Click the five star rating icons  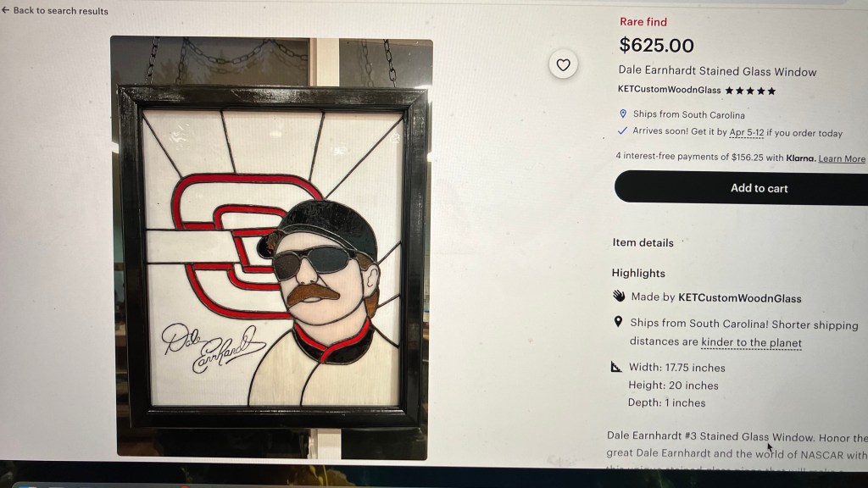pyautogui.click(x=750, y=91)
